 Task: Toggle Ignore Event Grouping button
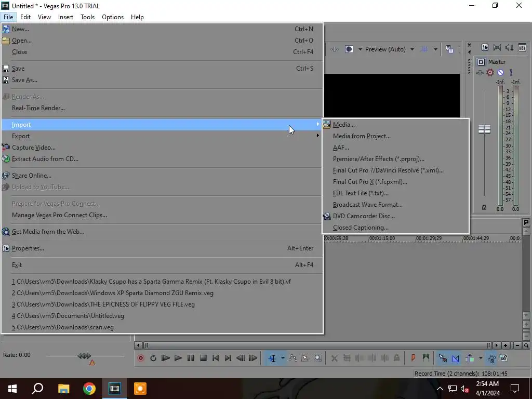[x=504, y=358]
